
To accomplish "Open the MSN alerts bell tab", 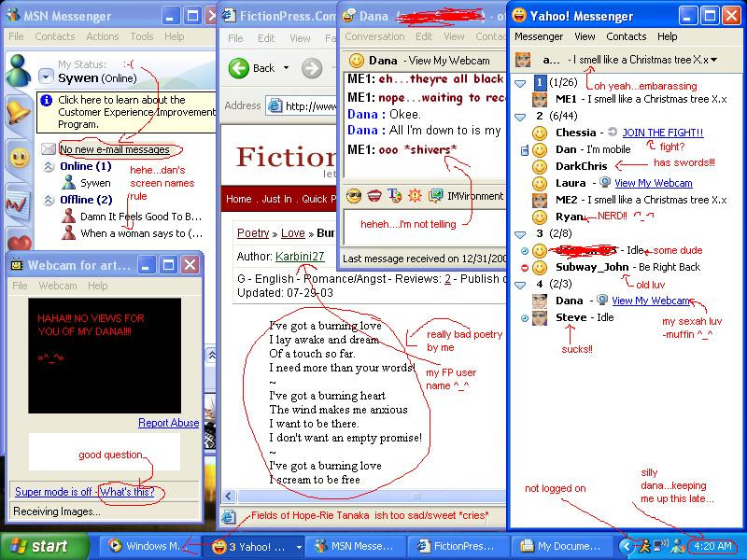I will click(18, 113).
